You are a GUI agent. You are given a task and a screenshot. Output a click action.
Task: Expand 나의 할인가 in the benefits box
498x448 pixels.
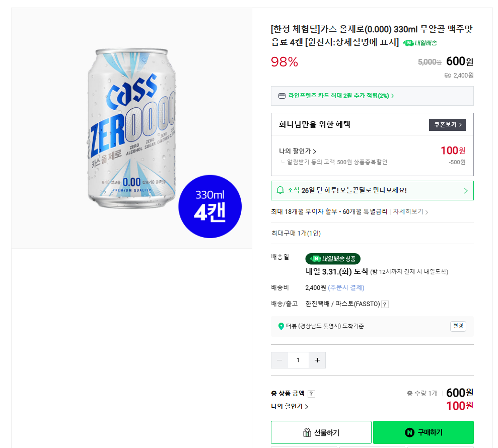coord(298,151)
